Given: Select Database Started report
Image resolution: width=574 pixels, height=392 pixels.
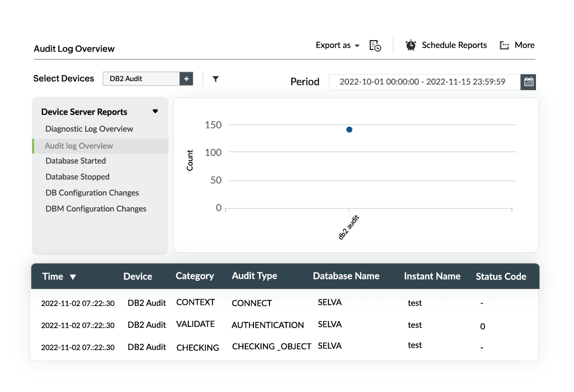Looking at the screenshot, I should click(x=76, y=161).
